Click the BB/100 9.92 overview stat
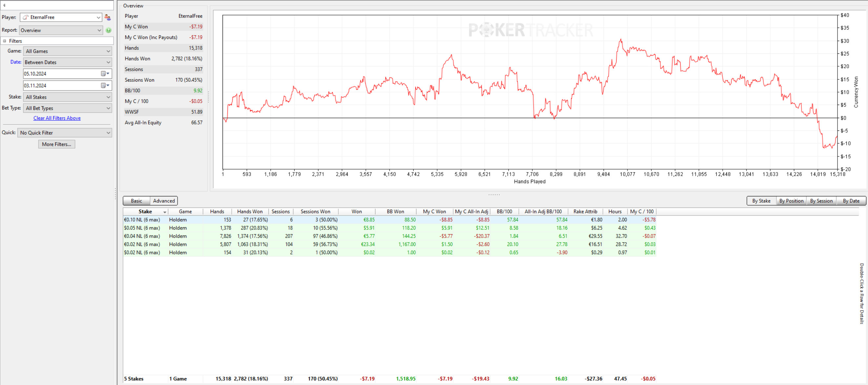This screenshot has height=385, width=868. (x=163, y=91)
